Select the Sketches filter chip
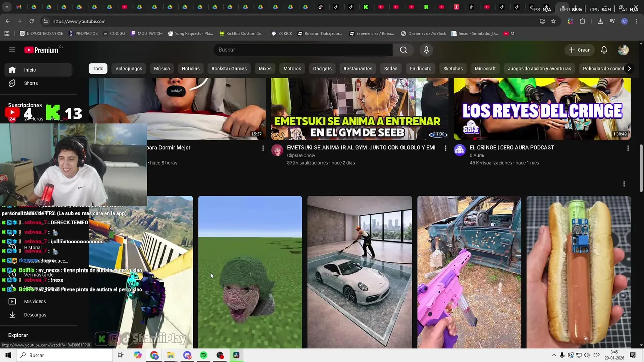The image size is (644, 362). (453, 69)
